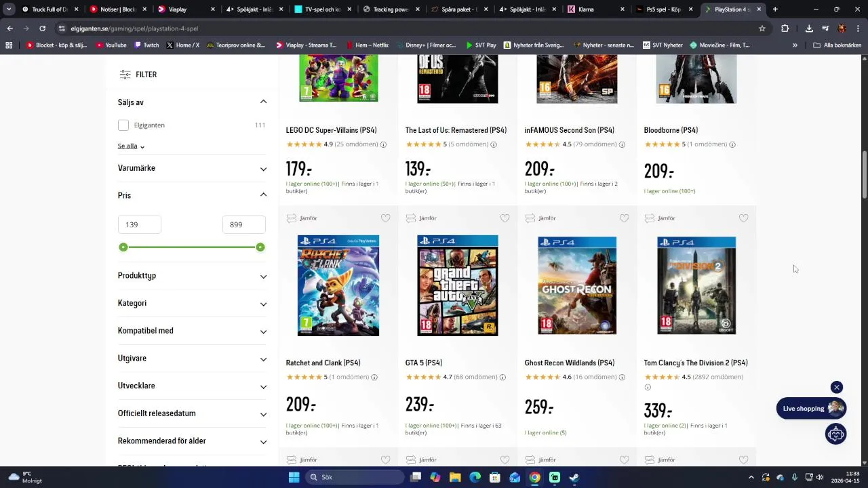This screenshot has width=868, height=488.
Task: Open File Explorer from taskbar
Action: (455, 477)
